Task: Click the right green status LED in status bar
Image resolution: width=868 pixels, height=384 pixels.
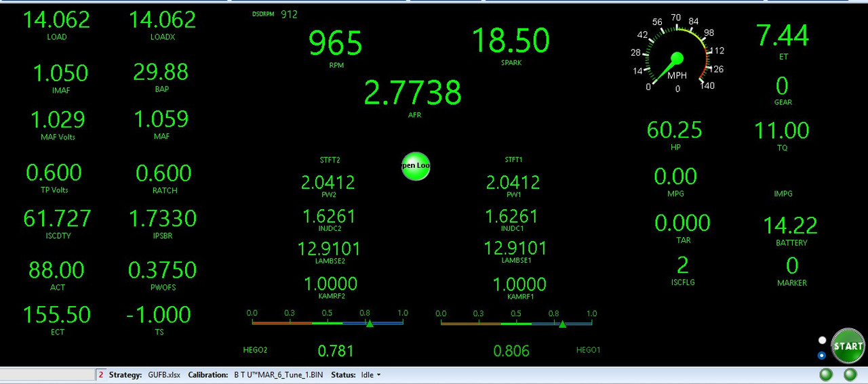Action: click(x=850, y=375)
